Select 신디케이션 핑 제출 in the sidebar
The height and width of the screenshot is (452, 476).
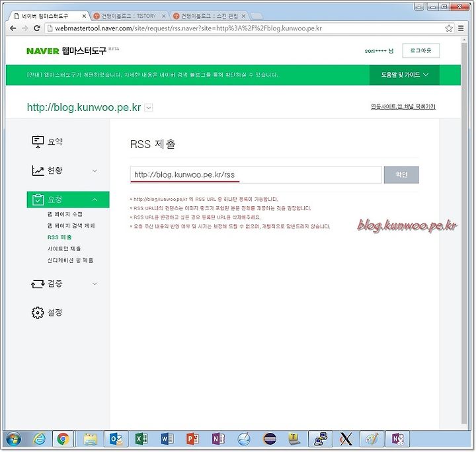click(x=70, y=260)
